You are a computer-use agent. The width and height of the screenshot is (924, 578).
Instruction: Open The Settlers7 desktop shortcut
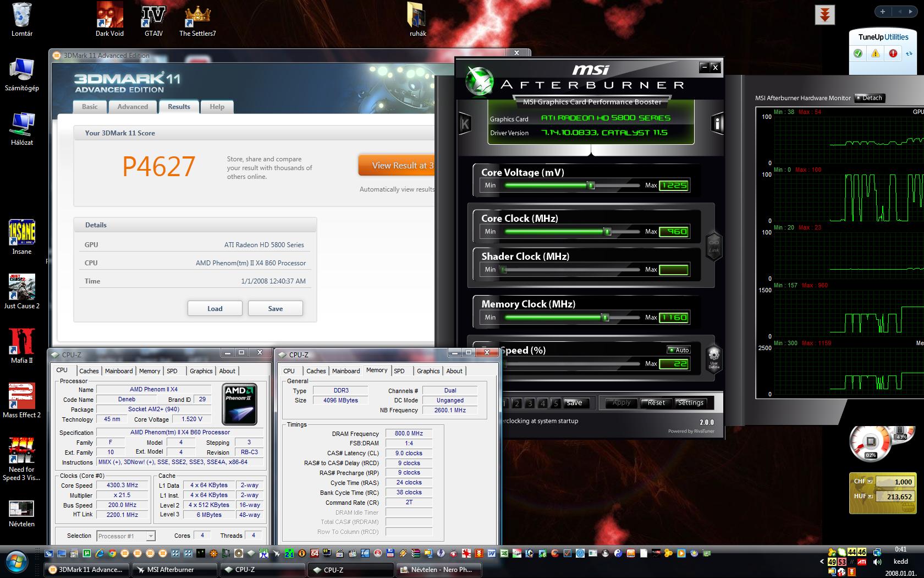pos(197,20)
